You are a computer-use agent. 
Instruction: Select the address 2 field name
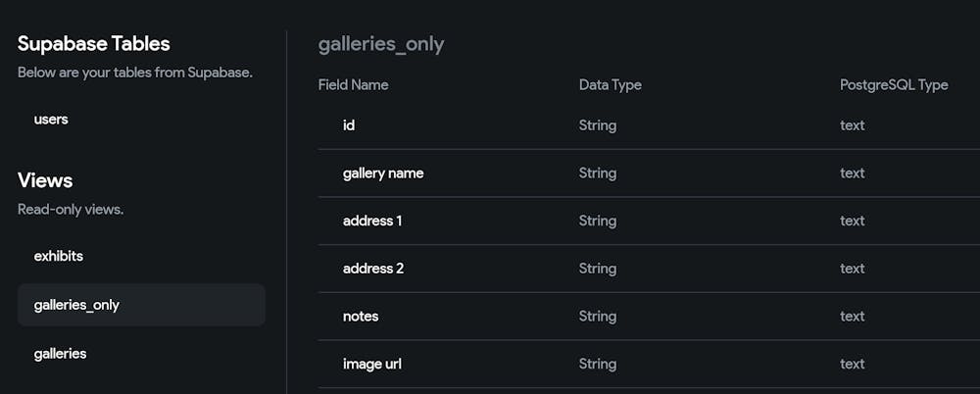373,269
